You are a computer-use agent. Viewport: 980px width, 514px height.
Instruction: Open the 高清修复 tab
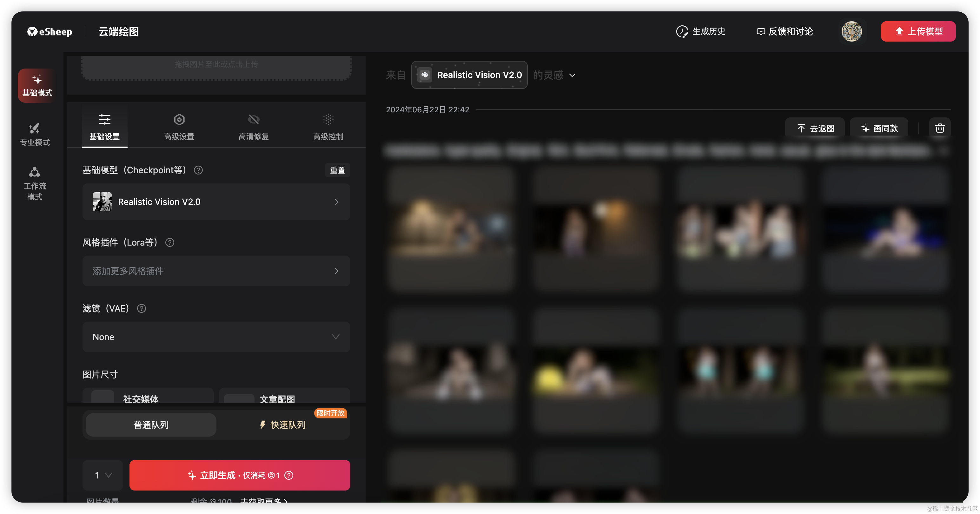pyautogui.click(x=254, y=128)
